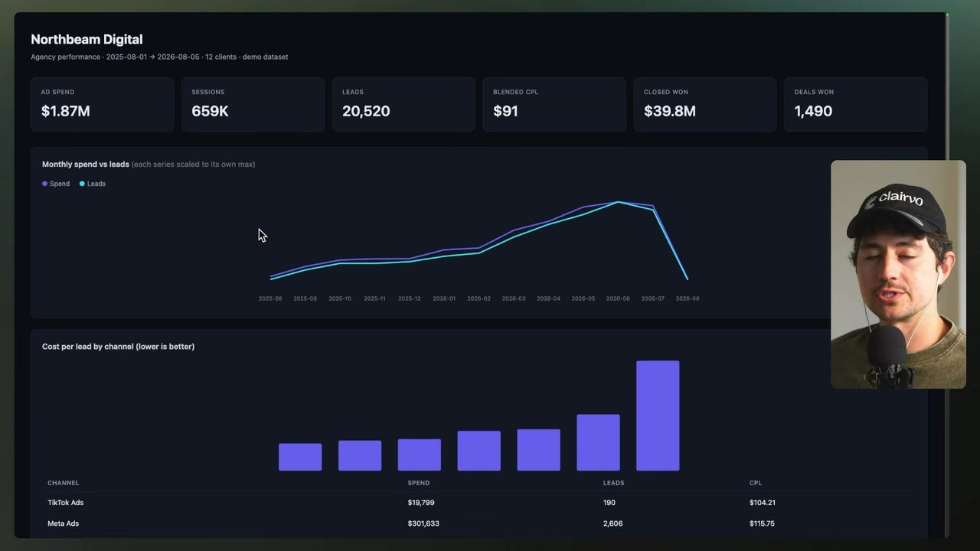Click the Northbeam Digital heading
Viewport: 980px width, 551px height.
87,39
